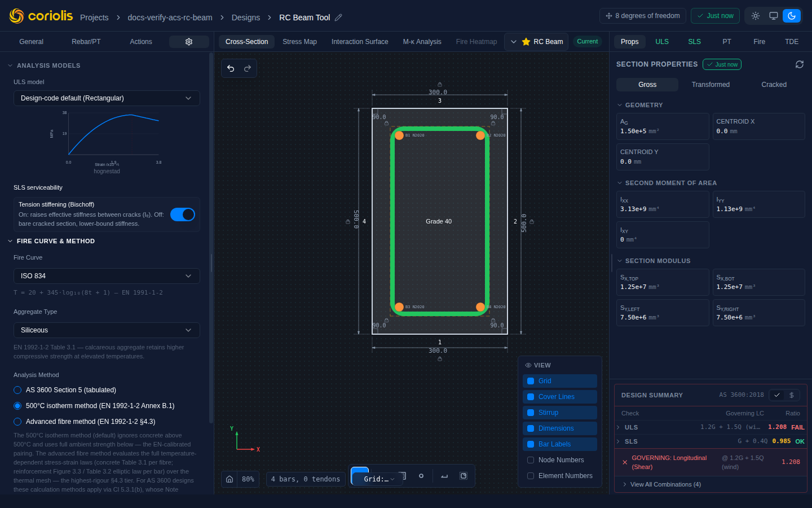The width and height of the screenshot is (812, 508).
Task: Click the lock icon beside left 500.0 dimension
Action: (x=348, y=222)
